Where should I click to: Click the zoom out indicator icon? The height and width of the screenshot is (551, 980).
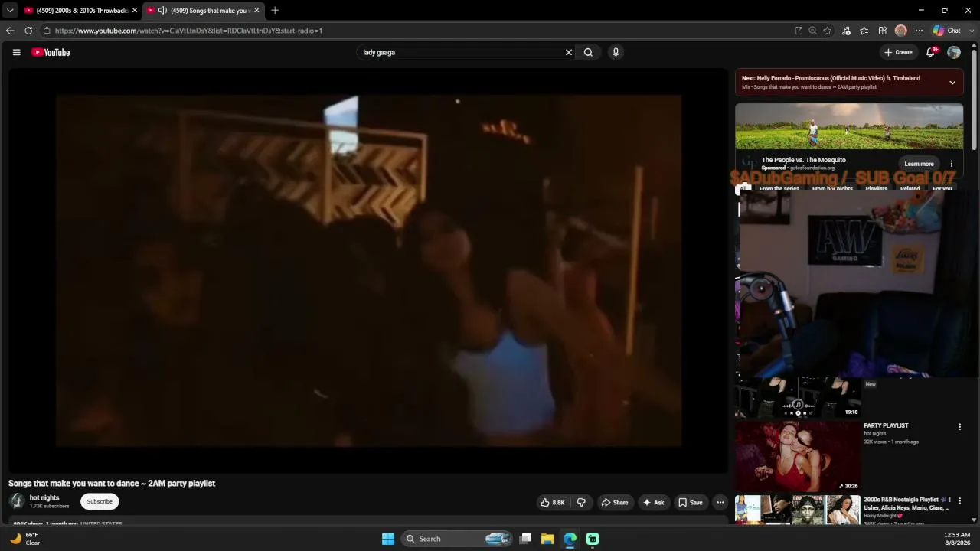[x=813, y=31]
